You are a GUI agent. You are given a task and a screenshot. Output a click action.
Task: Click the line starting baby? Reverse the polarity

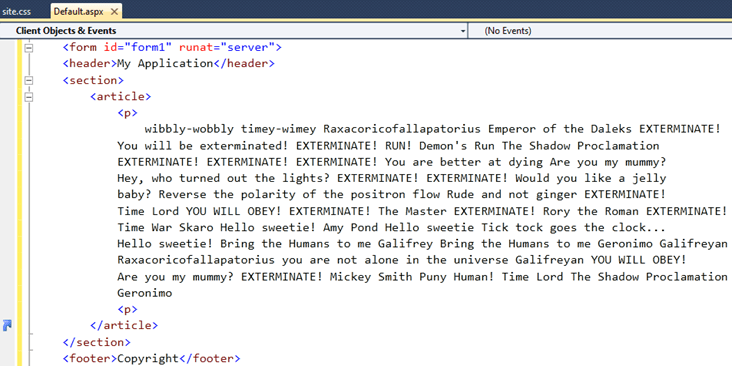click(x=391, y=194)
